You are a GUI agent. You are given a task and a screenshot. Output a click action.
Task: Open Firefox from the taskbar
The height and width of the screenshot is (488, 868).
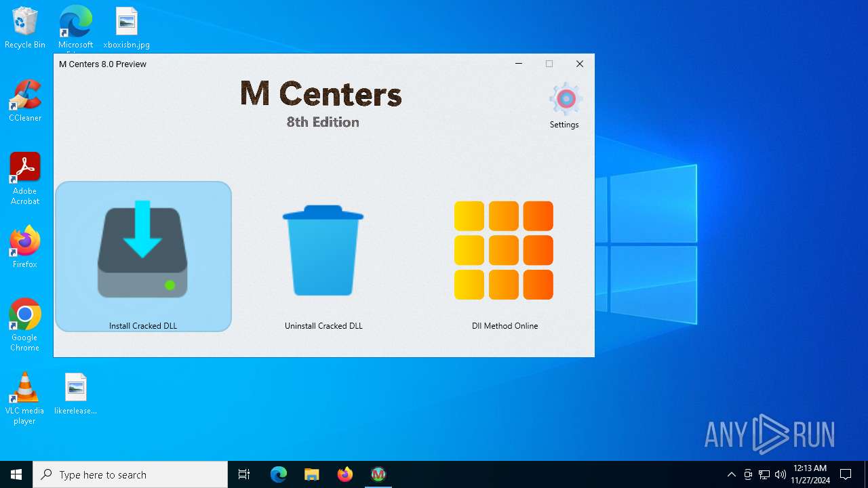tap(345, 474)
